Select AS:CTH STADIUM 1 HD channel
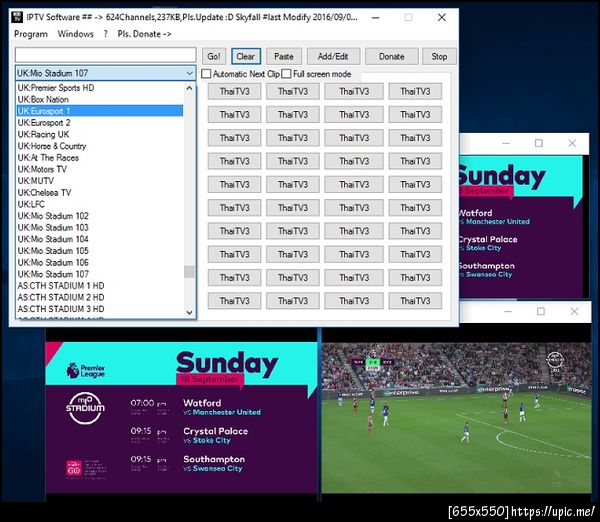This screenshot has width=600, height=522. 100,286
